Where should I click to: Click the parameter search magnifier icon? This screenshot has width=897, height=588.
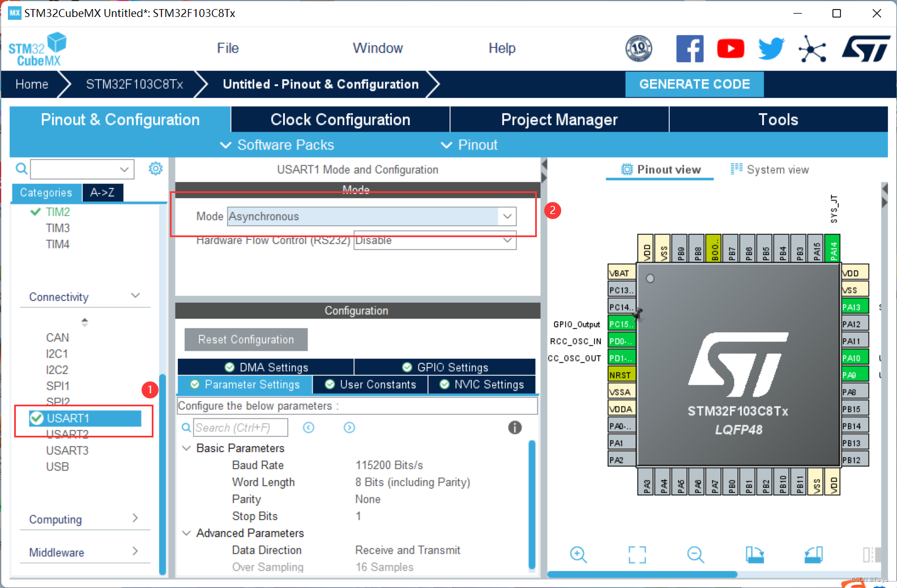click(186, 428)
